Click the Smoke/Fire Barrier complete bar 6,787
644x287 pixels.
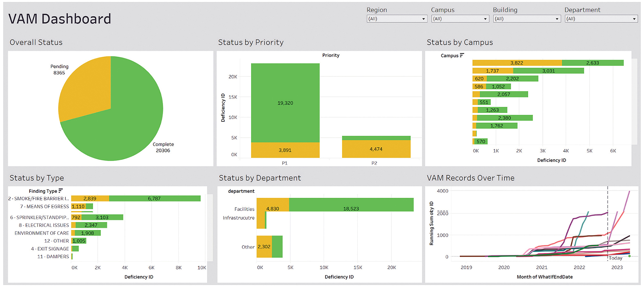click(x=155, y=198)
